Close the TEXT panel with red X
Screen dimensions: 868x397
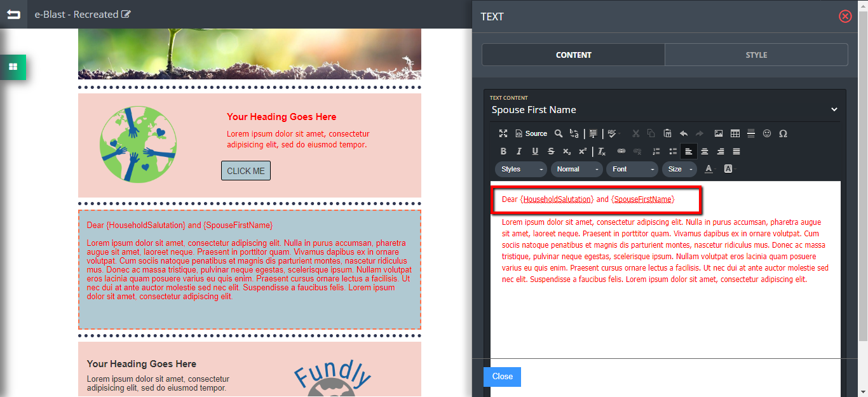coord(845,17)
